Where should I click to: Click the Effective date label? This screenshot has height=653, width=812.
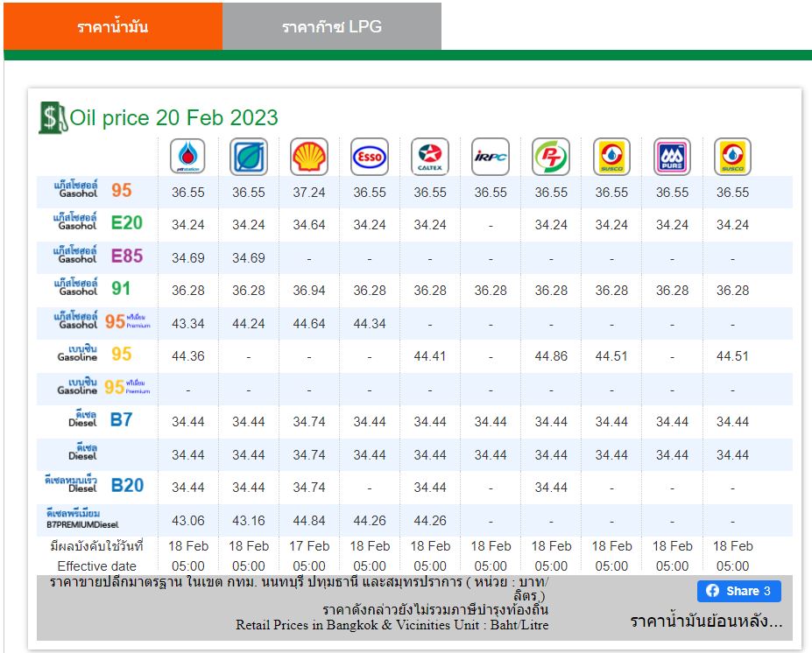(97, 566)
